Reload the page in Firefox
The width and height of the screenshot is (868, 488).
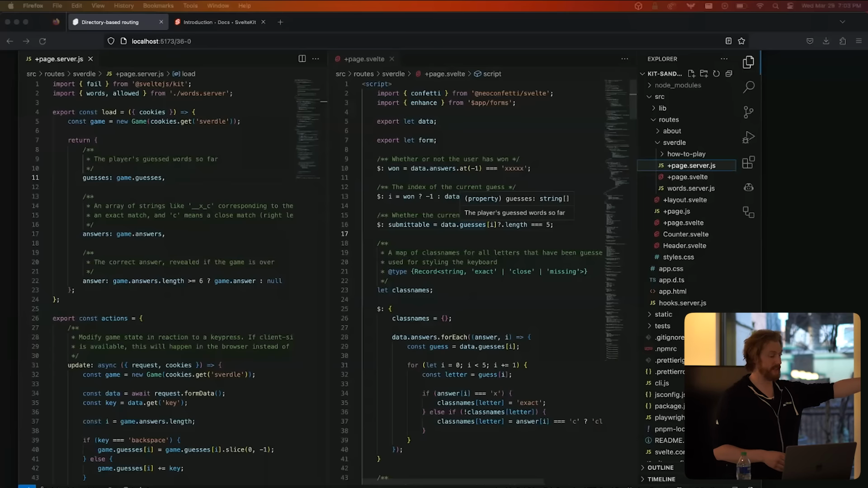[42, 41]
